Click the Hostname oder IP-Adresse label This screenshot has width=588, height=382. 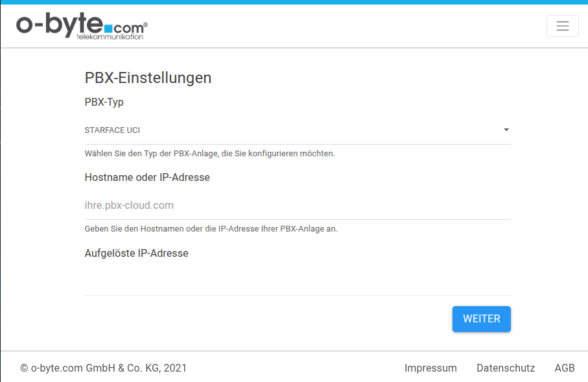point(147,177)
